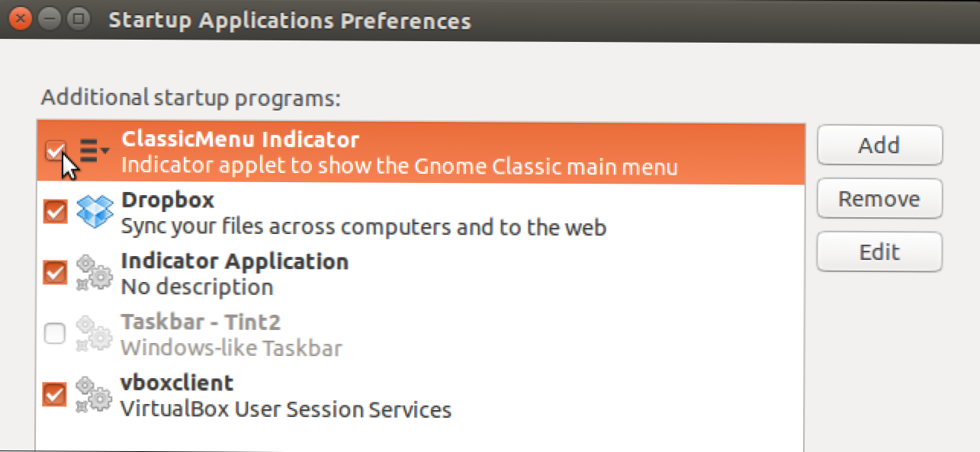The image size is (980, 452).
Task: Select the Dropbox entry name
Action: tap(168, 200)
